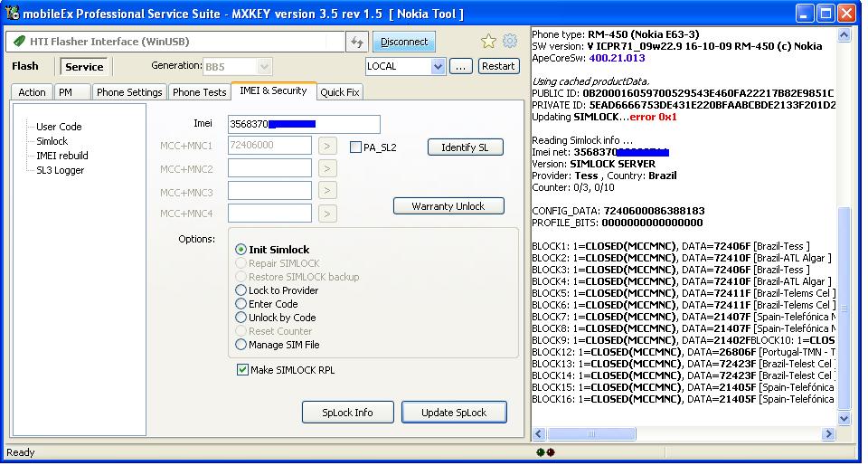This screenshot has width=868, height=475.
Task: Select Simlock in the tree
Action: pyautogui.click(x=52, y=141)
